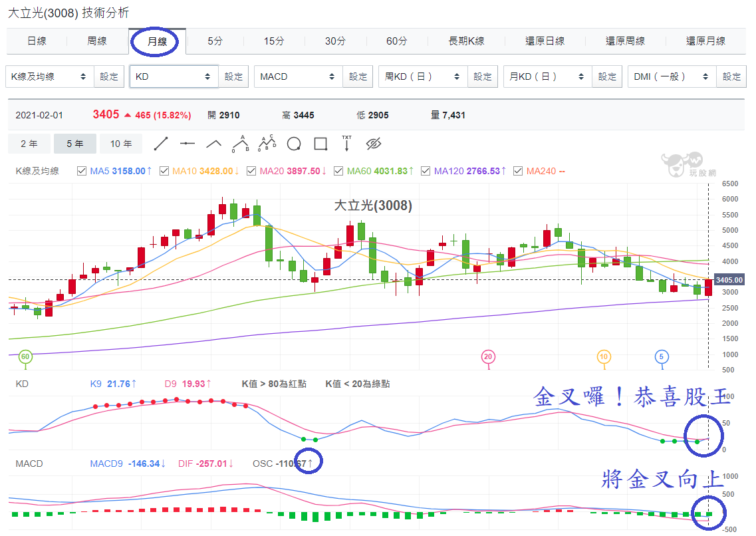This screenshot has height=536, width=756.
Task: Select the trend line drawing tool
Action: coord(160,144)
